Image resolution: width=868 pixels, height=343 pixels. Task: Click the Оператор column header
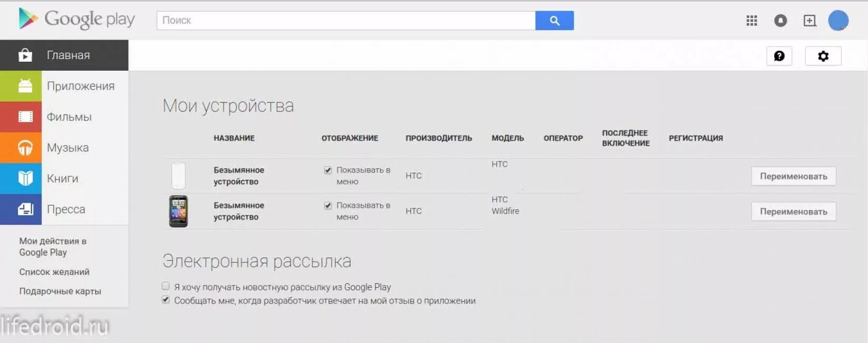563,138
